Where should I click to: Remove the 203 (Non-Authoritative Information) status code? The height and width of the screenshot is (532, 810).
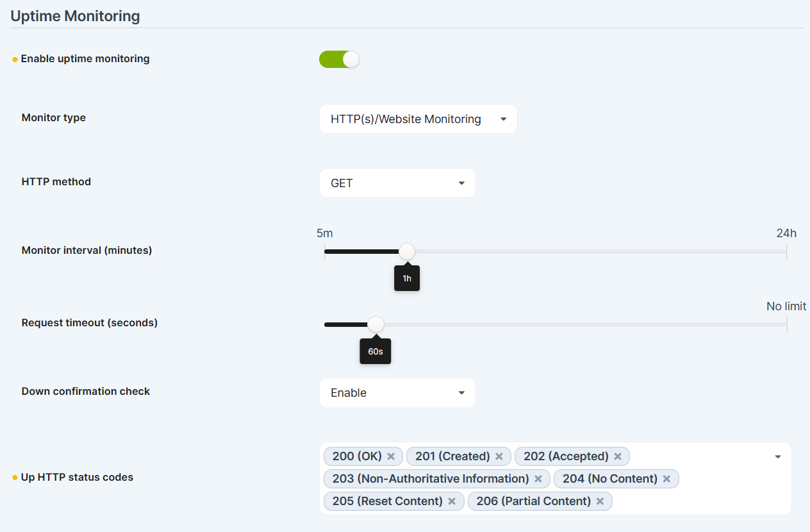538,479
